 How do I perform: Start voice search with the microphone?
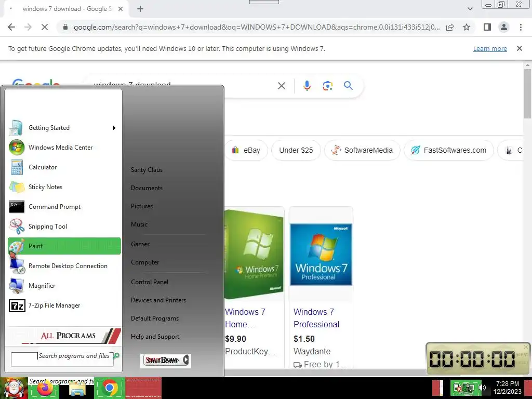(307, 86)
